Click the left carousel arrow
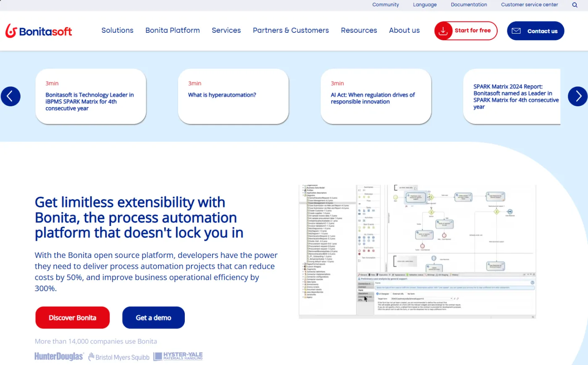Screen dimensions: 588x365 (10, 96)
